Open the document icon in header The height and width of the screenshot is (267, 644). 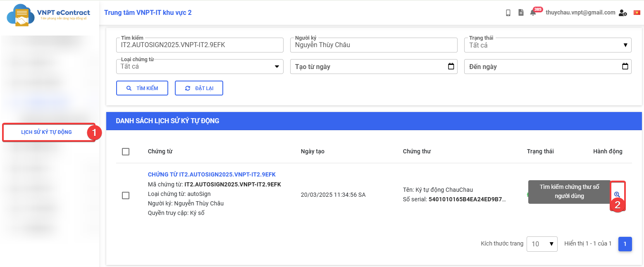click(x=521, y=13)
